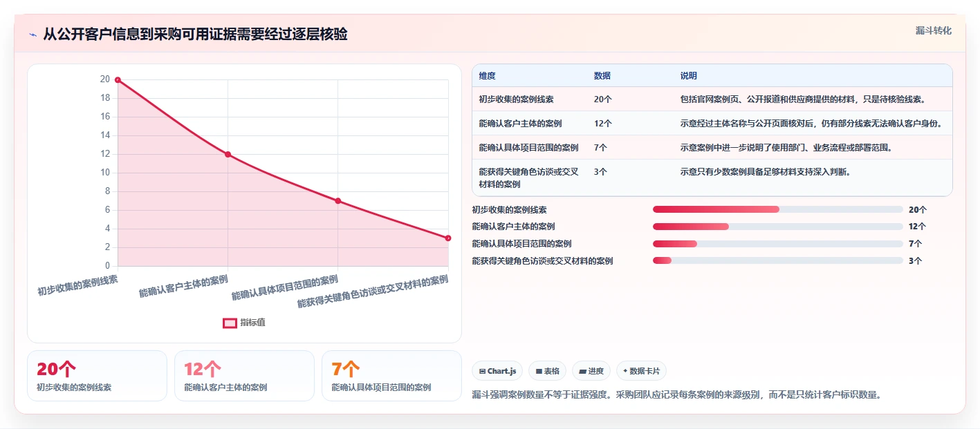
Task: Click table cell 能确认具体项目范围的案例
Action: 528,148
